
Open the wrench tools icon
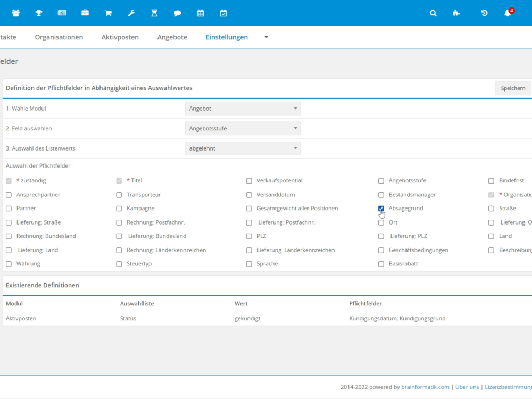click(131, 13)
